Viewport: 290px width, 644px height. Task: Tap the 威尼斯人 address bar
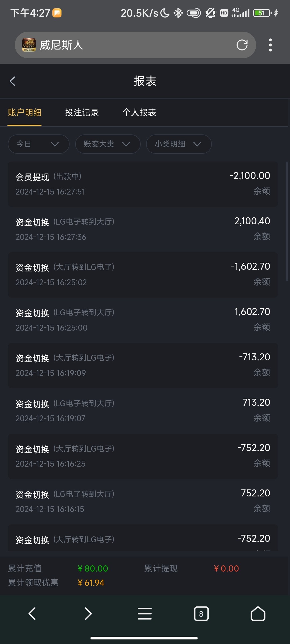pyautogui.click(x=134, y=45)
